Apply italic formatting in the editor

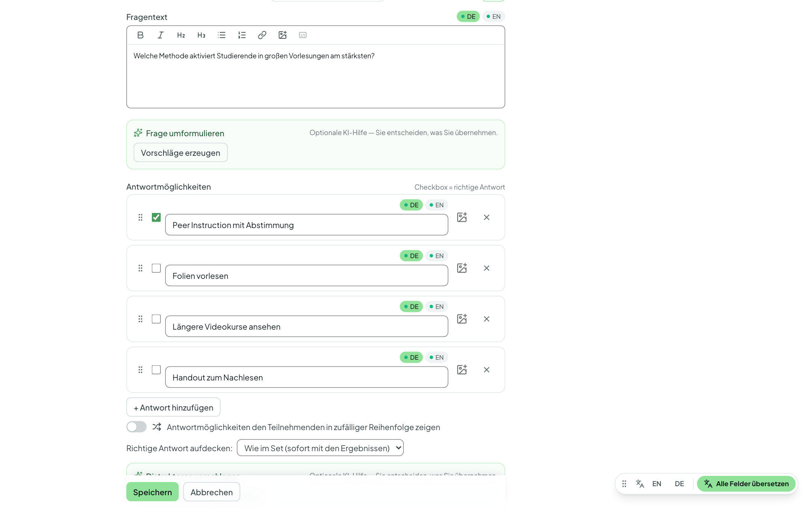coord(161,35)
